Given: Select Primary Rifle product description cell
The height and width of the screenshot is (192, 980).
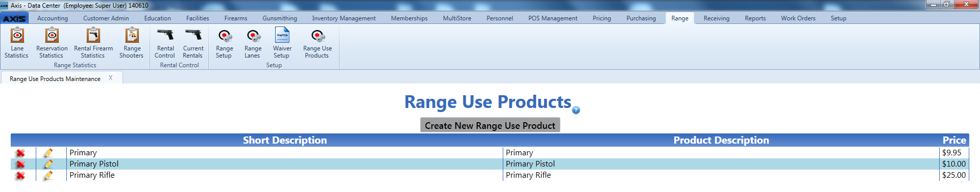Looking at the screenshot, I should (721, 175).
